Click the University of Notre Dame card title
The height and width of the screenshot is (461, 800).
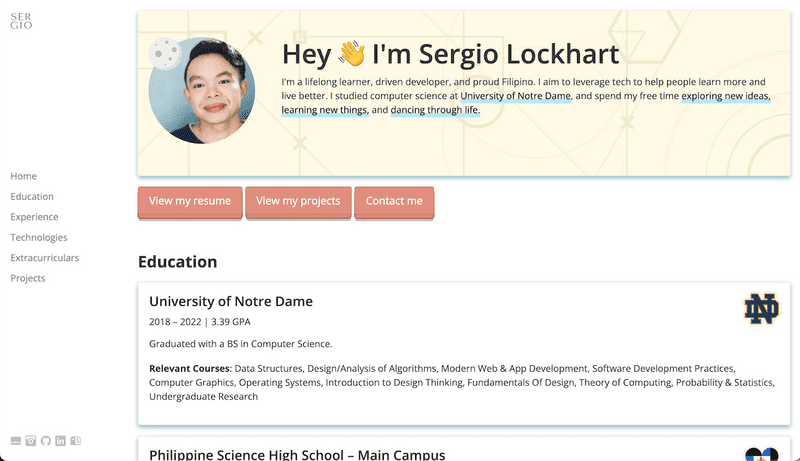[231, 301]
